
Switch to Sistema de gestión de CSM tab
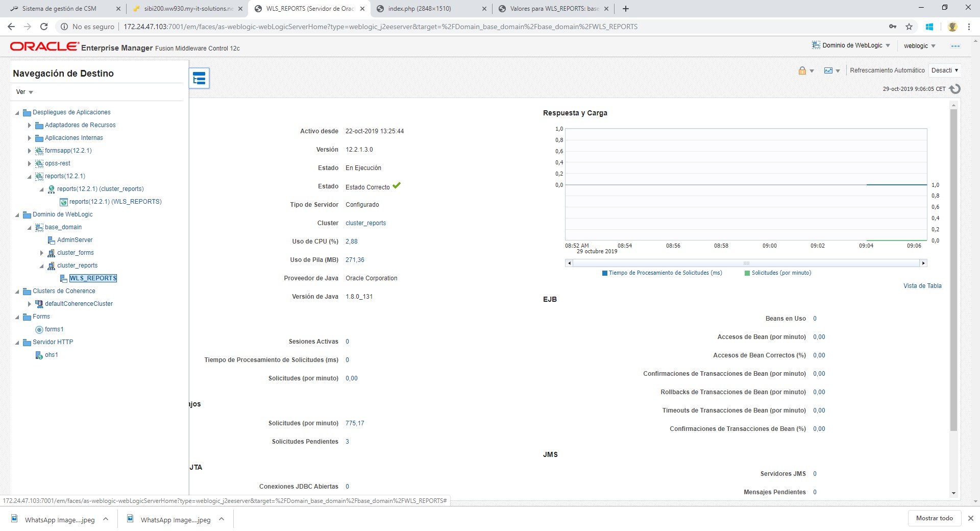click(x=59, y=9)
